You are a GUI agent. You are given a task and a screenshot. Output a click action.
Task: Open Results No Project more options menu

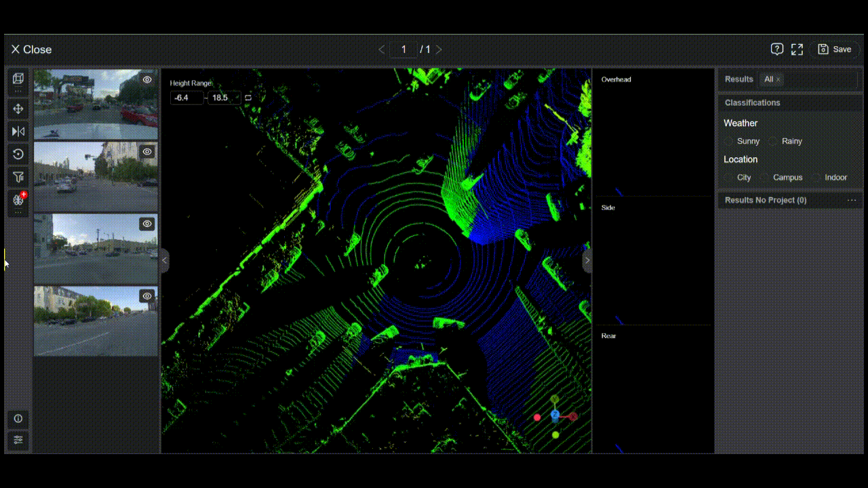point(852,200)
